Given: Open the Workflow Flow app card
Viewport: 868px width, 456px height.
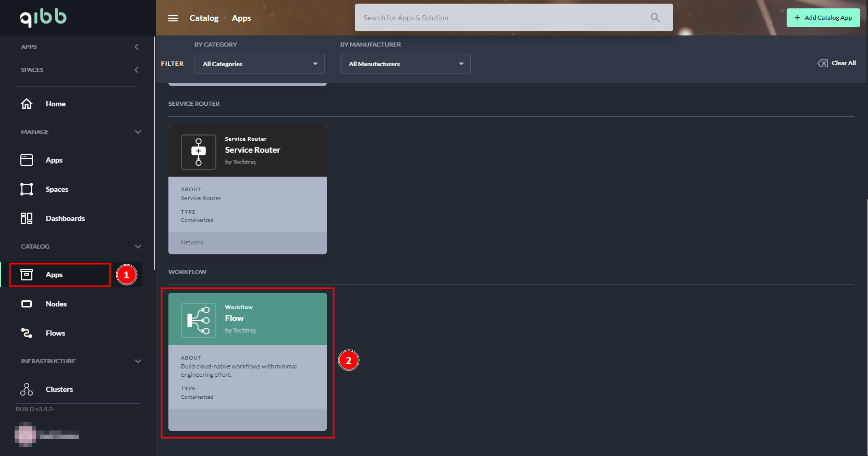Looking at the screenshot, I should [x=247, y=361].
